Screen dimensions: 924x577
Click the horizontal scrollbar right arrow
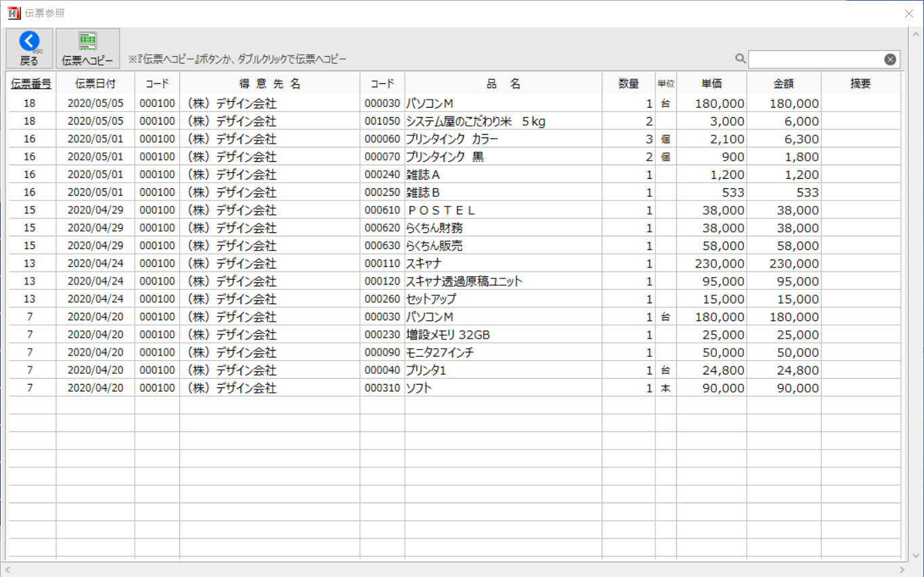pos(901,570)
